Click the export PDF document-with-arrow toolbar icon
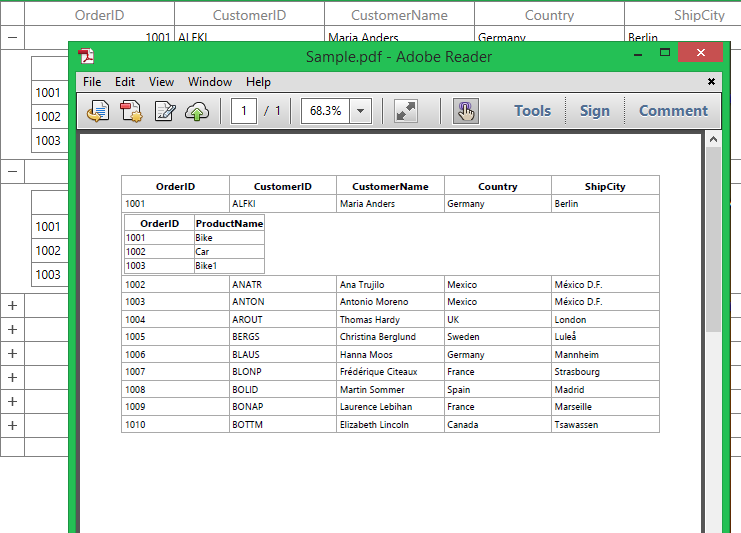 (98, 111)
